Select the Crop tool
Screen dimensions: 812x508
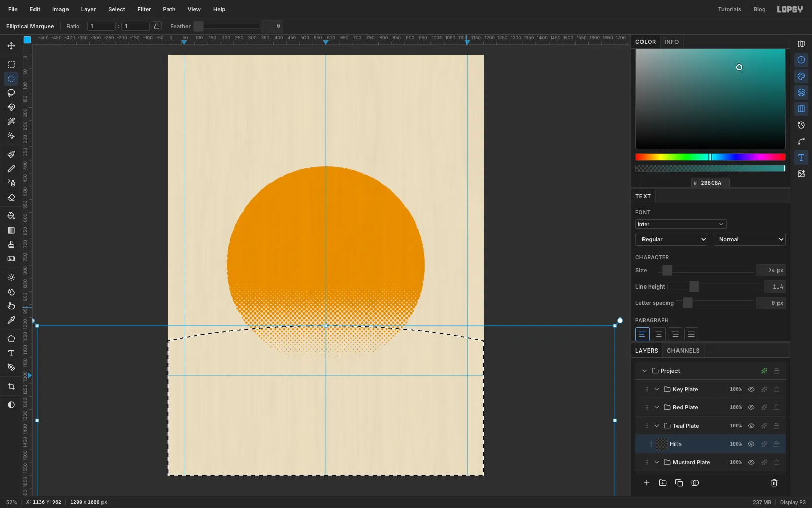click(x=11, y=386)
